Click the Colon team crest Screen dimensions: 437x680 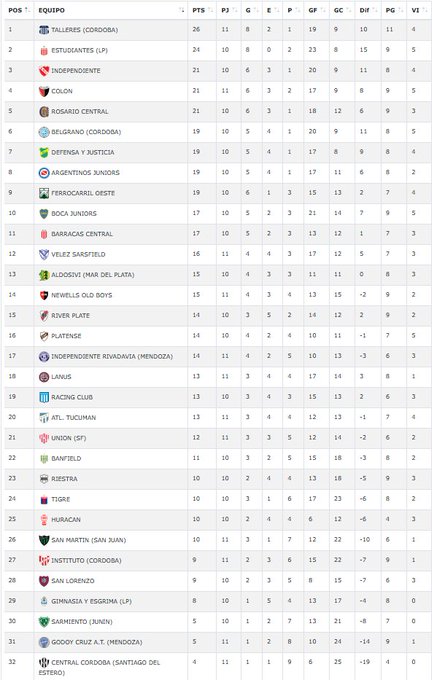point(44,91)
